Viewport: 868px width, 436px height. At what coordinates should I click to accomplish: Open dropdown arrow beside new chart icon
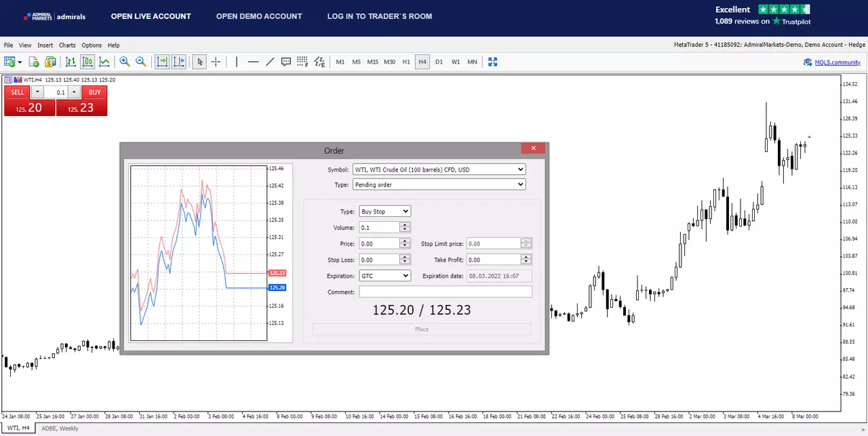click(20, 62)
